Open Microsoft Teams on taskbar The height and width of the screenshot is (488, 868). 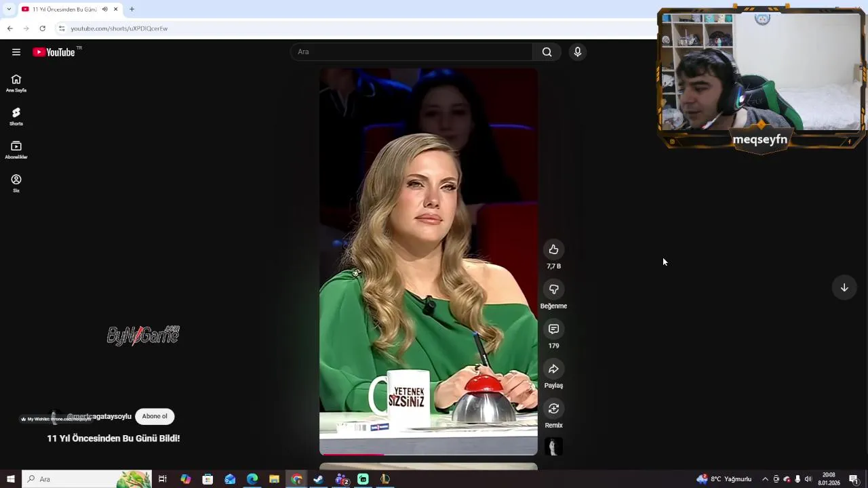(x=341, y=479)
